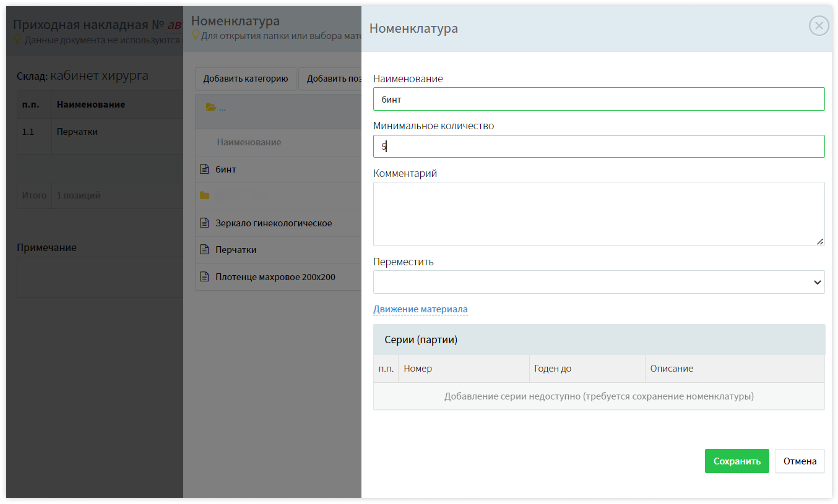
Task: Open the Переместить dropdown
Action: [x=598, y=282]
